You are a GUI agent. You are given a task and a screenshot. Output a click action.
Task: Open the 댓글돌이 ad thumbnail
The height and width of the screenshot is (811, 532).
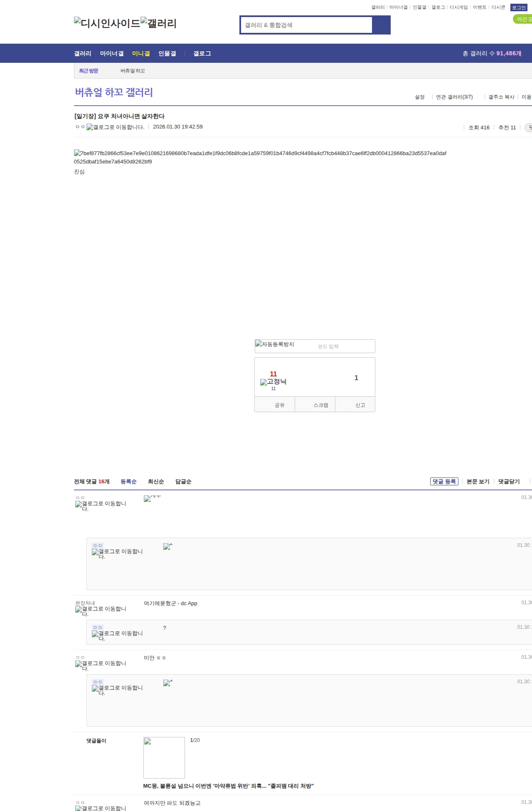[164, 758]
